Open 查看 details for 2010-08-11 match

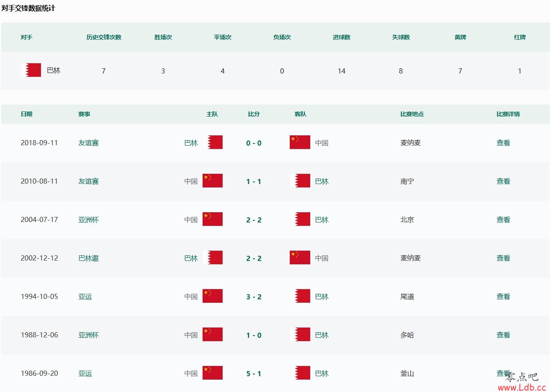coord(503,181)
